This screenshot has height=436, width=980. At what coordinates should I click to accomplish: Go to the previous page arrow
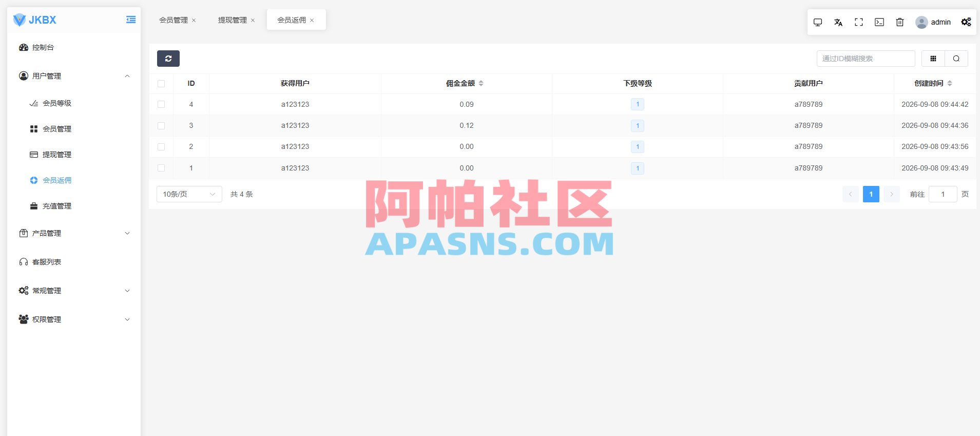tap(851, 194)
